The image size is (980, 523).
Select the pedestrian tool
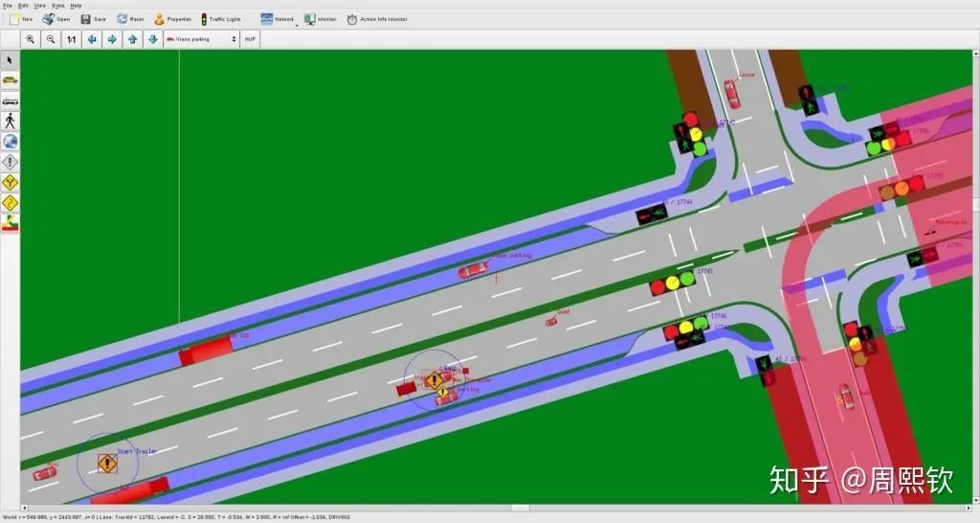click(x=10, y=121)
